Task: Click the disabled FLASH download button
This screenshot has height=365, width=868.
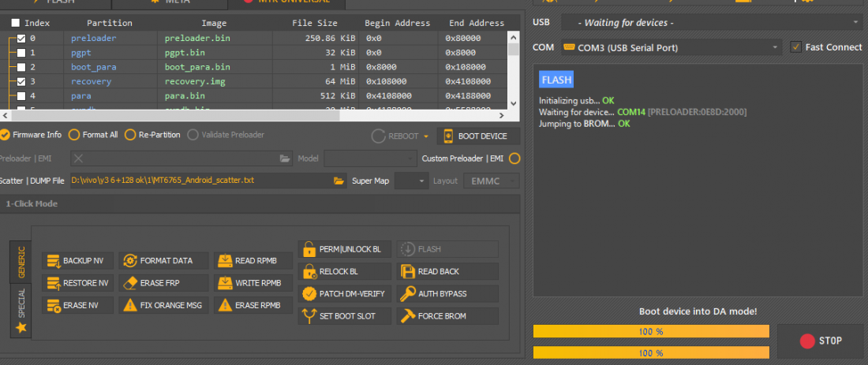Action: click(x=447, y=249)
